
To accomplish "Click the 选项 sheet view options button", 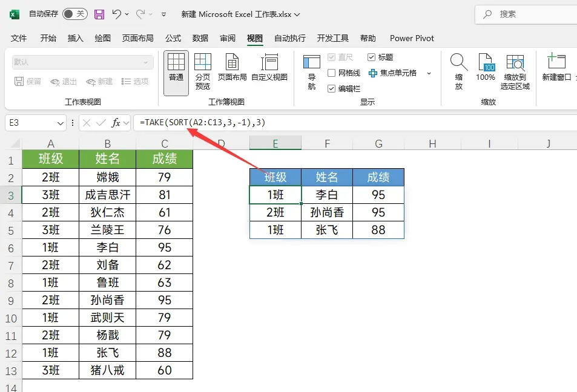I will (135, 82).
